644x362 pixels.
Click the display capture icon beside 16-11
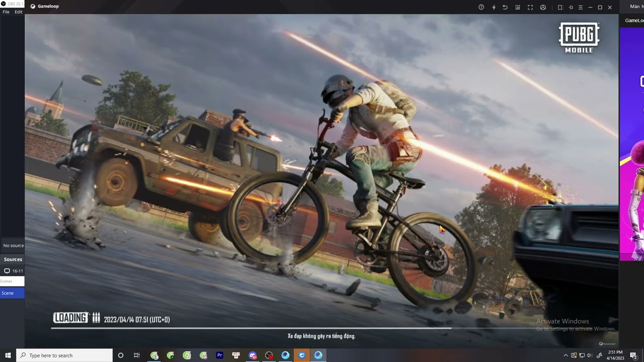click(7, 270)
